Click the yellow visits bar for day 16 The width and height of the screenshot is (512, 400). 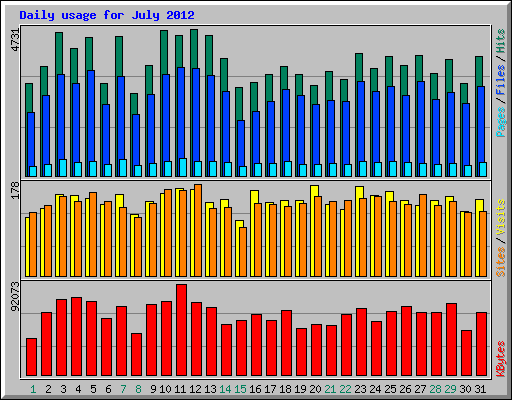[254, 197]
